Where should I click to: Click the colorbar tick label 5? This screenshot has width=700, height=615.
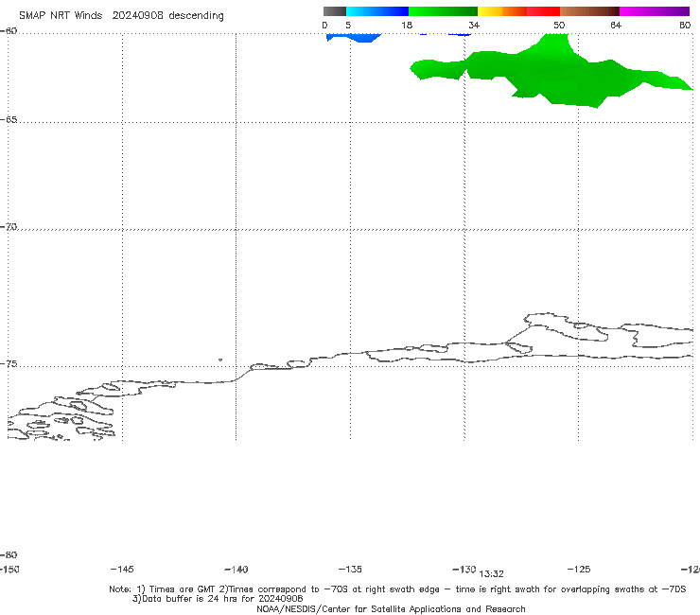pyautogui.click(x=348, y=25)
